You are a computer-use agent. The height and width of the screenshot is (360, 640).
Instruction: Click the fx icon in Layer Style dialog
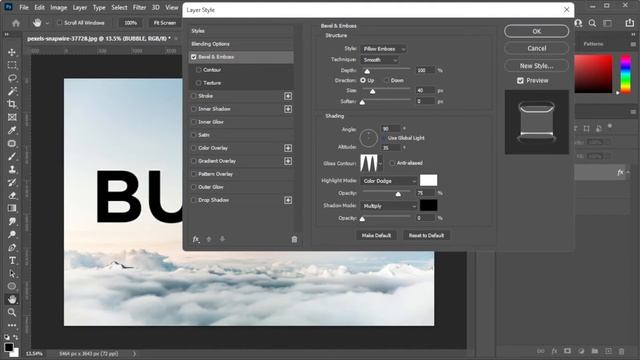(196, 239)
